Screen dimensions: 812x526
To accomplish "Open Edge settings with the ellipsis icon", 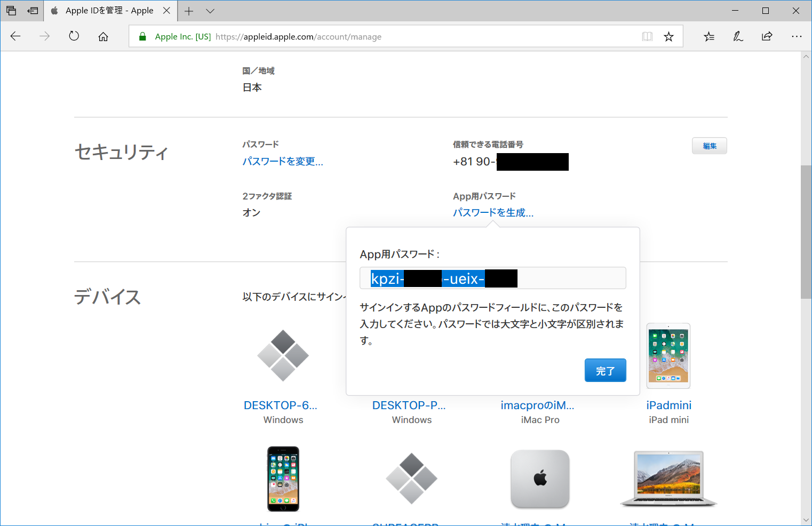I will 797,36.
